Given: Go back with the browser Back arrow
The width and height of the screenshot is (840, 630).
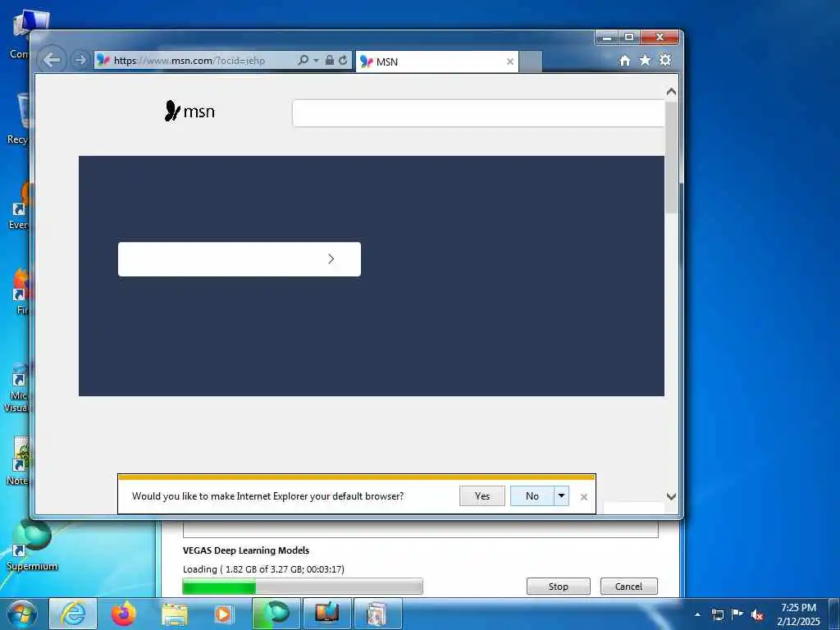Looking at the screenshot, I should 52,59.
